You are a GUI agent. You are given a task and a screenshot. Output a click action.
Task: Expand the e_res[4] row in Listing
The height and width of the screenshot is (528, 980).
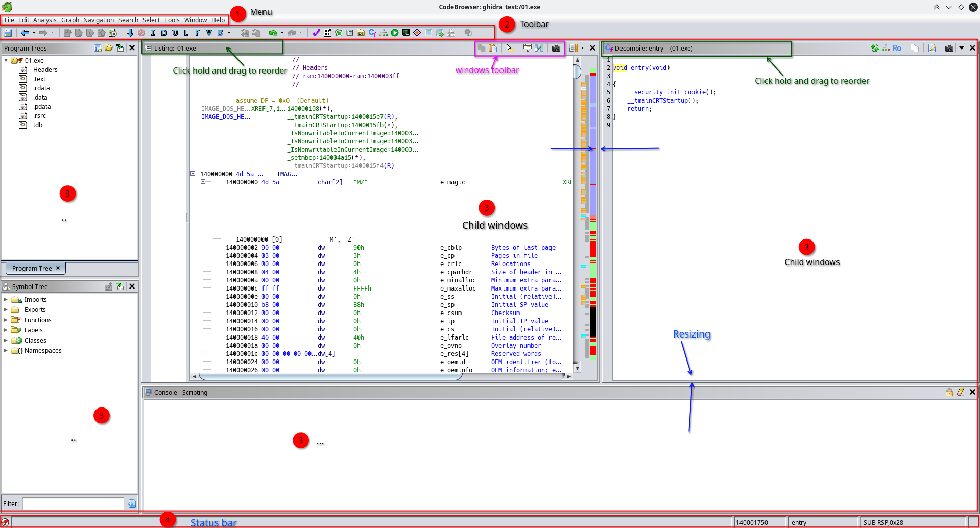coord(203,353)
